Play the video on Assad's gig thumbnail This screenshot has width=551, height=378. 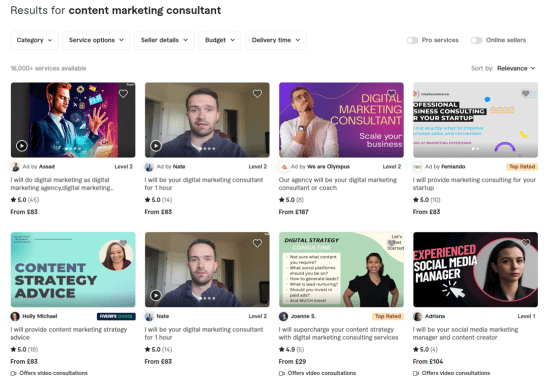[22, 145]
